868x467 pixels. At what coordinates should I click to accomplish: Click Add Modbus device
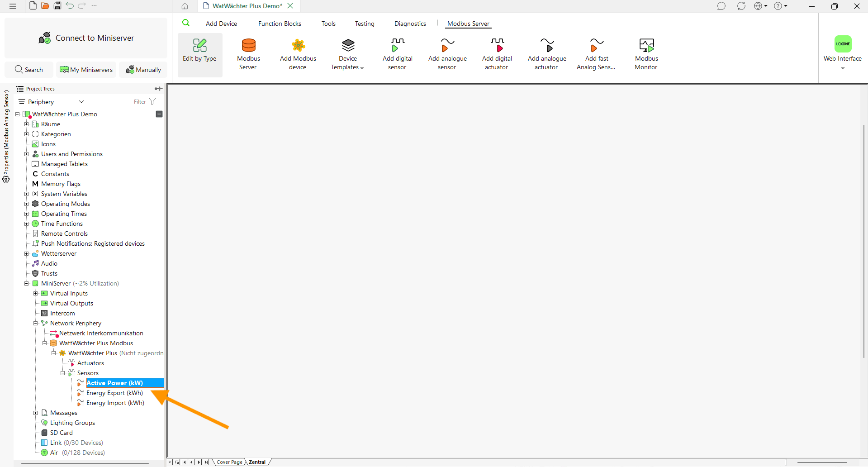(298, 55)
